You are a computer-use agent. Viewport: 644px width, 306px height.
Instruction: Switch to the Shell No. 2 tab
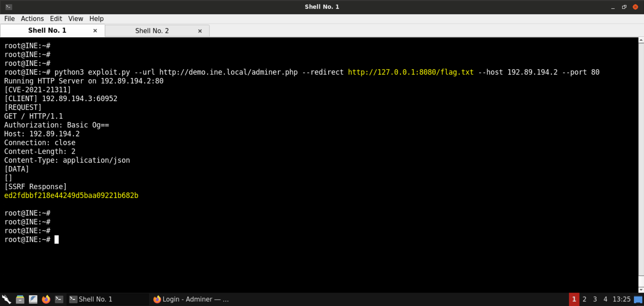152,31
